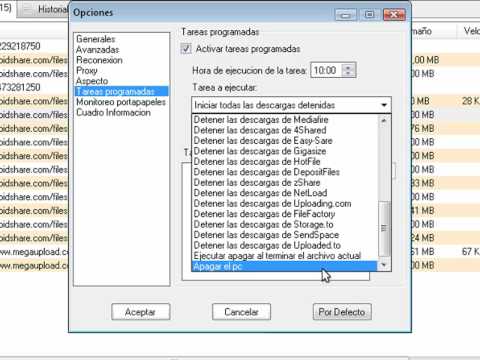Choose Detener las descargas de Uploaded.to
The image size is (480, 360).
point(285,245)
